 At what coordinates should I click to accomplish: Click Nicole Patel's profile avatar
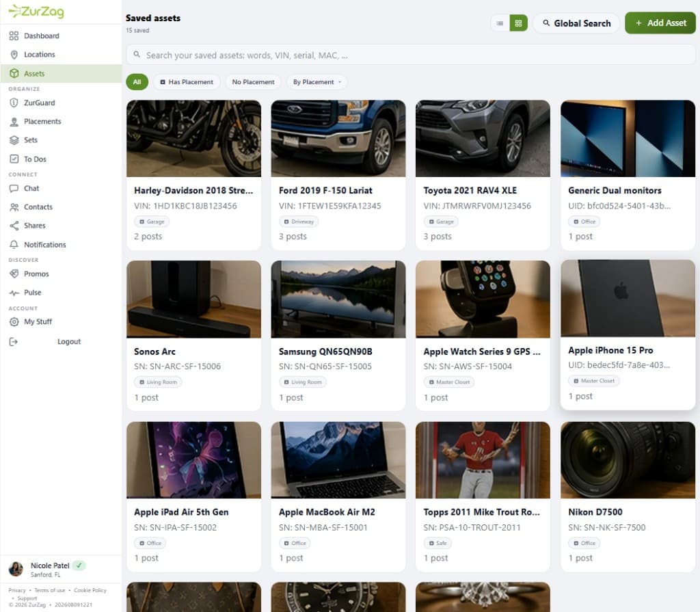(x=16, y=569)
